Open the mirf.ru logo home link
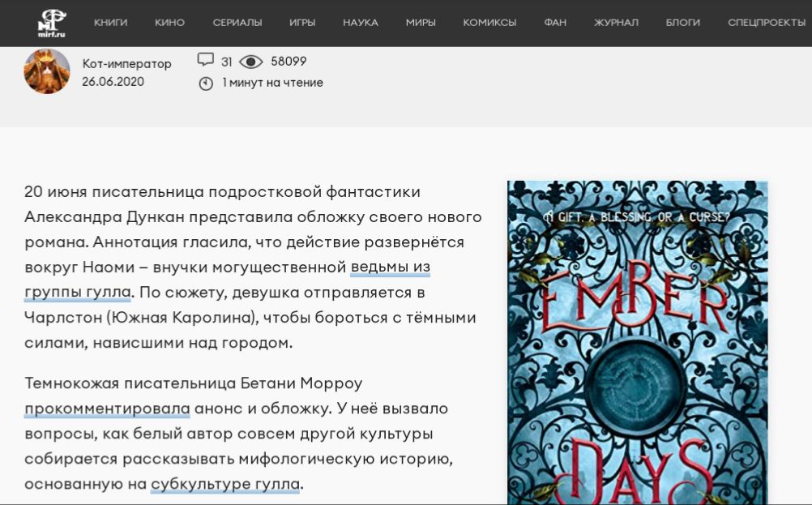Viewport: 812px width, 505px height. [51, 24]
